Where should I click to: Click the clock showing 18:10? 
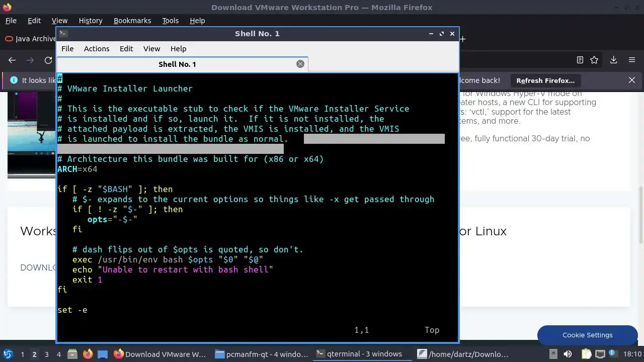(x=632, y=354)
